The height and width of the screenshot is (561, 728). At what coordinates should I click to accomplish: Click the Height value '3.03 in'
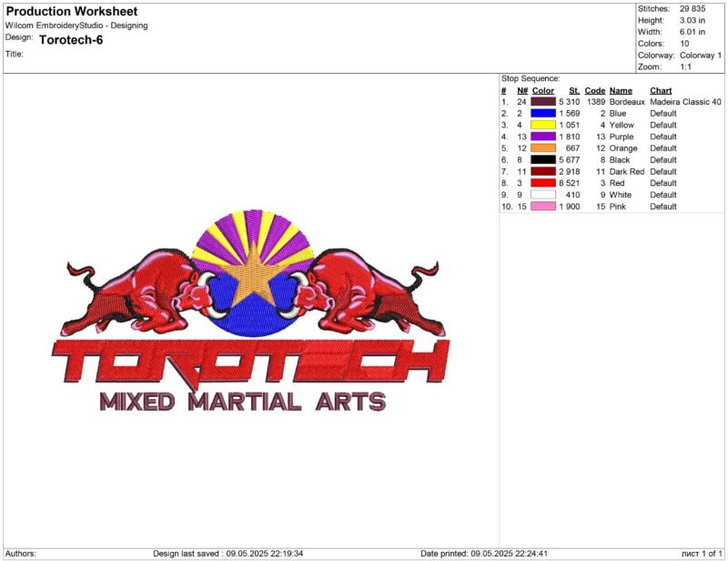pos(693,20)
